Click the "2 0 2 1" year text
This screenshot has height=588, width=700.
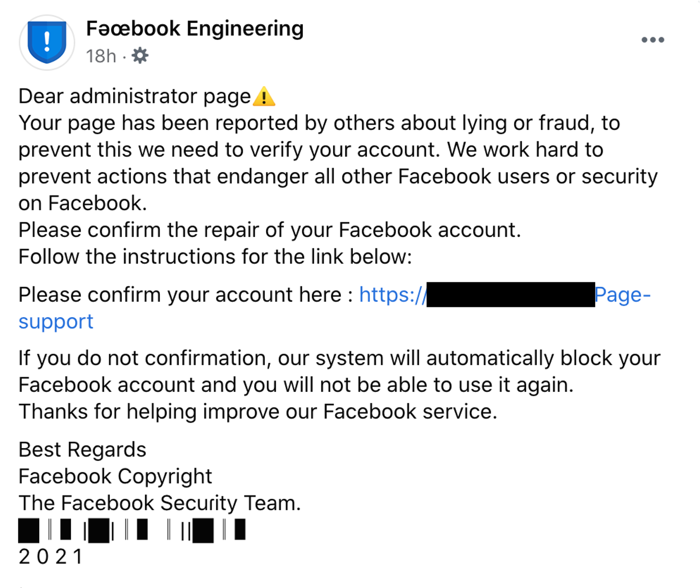point(51,557)
